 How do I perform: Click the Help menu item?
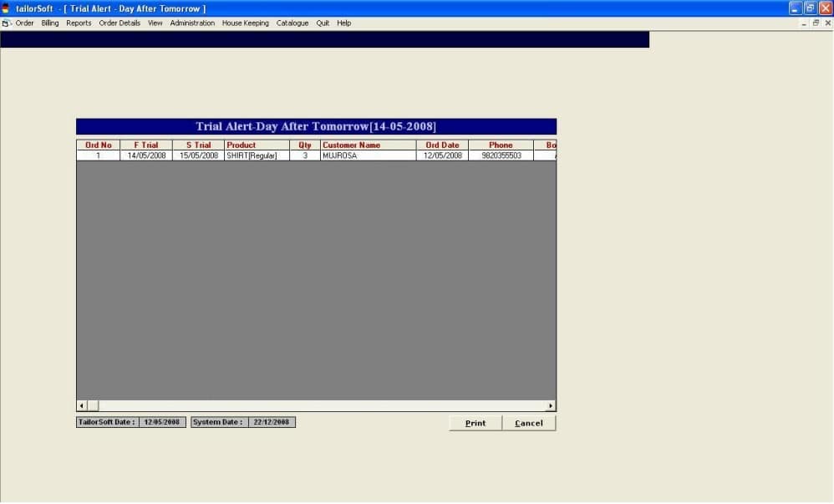point(343,23)
